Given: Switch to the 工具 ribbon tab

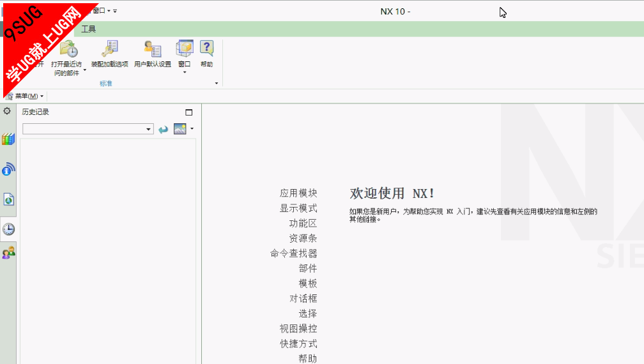Looking at the screenshot, I should [x=88, y=29].
